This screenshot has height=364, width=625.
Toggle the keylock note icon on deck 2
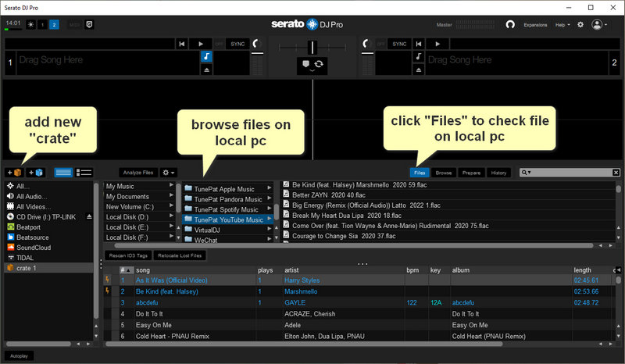point(419,56)
